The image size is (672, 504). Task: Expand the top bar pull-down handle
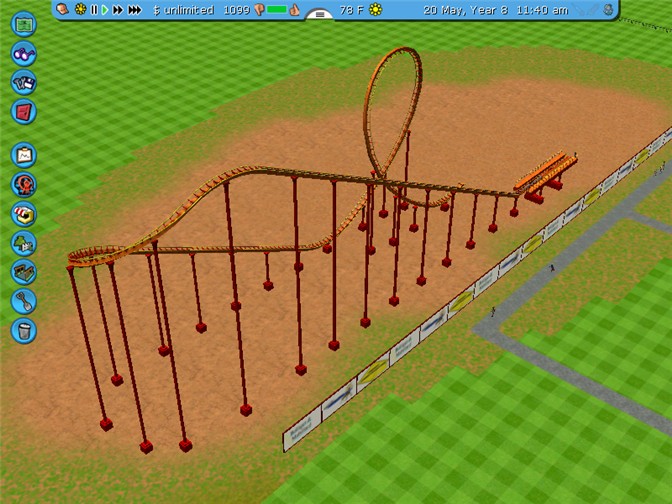[x=320, y=14]
